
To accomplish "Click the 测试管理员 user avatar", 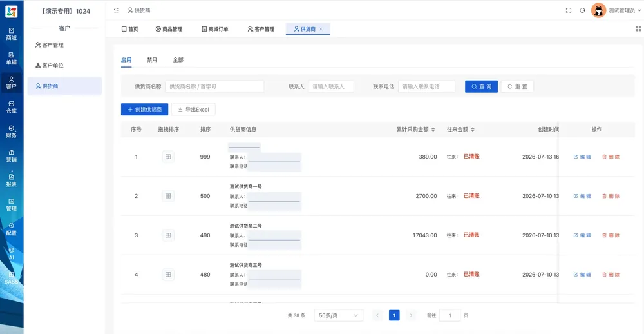I will [598, 10].
